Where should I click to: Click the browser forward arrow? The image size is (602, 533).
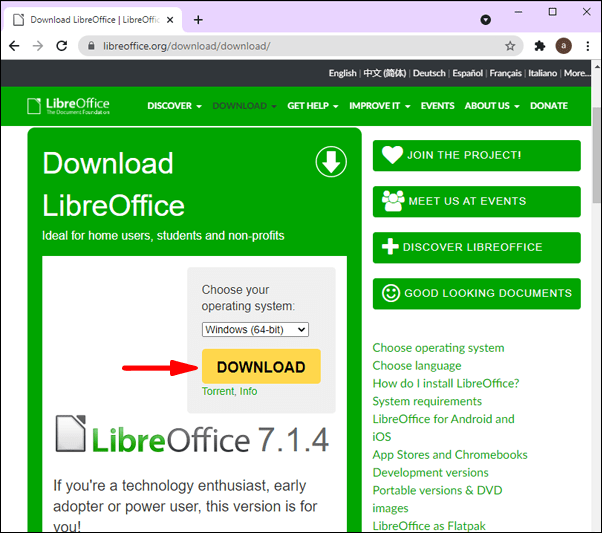pos(38,46)
